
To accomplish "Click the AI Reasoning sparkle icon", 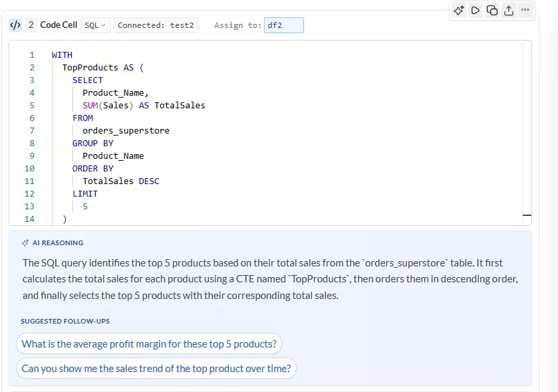I will [25, 243].
